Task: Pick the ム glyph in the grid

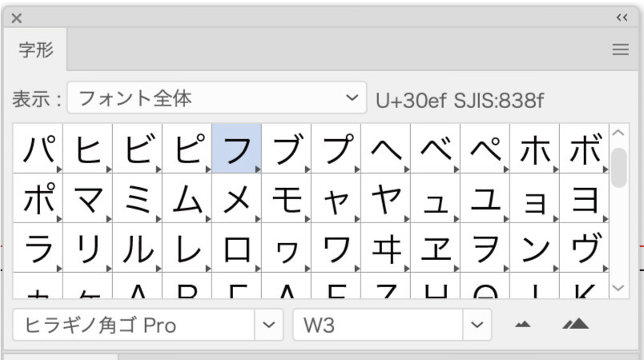Action: pyautogui.click(x=187, y=198)
